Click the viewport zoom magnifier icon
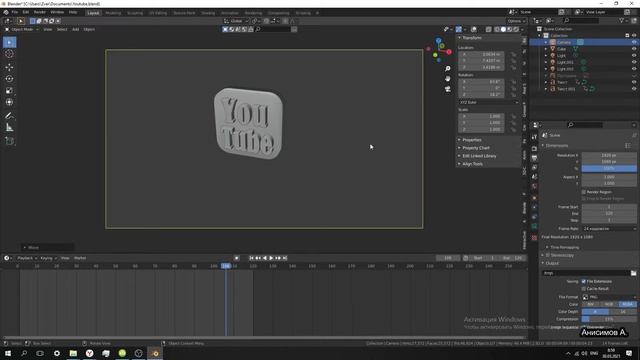 pos(448,69)
